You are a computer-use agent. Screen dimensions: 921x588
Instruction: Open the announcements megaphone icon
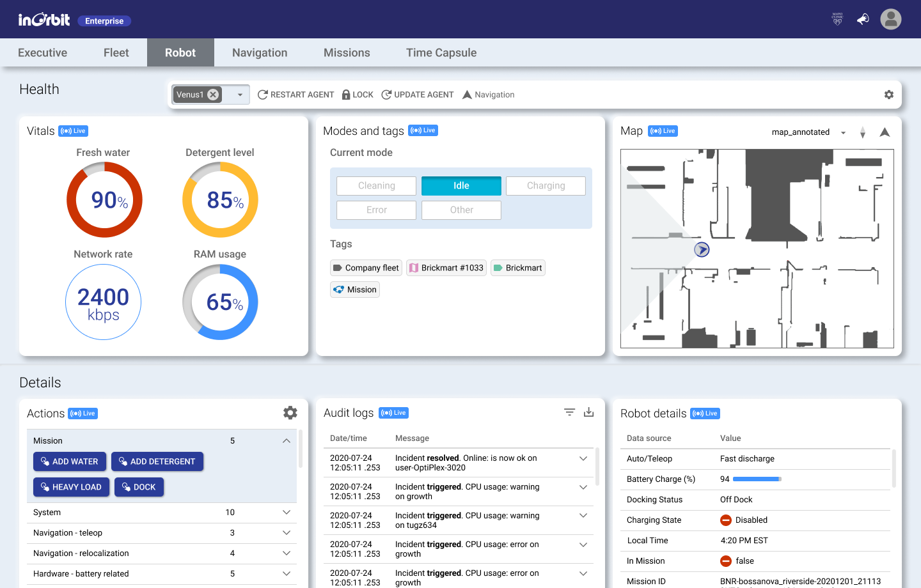(x=862, y=19)
